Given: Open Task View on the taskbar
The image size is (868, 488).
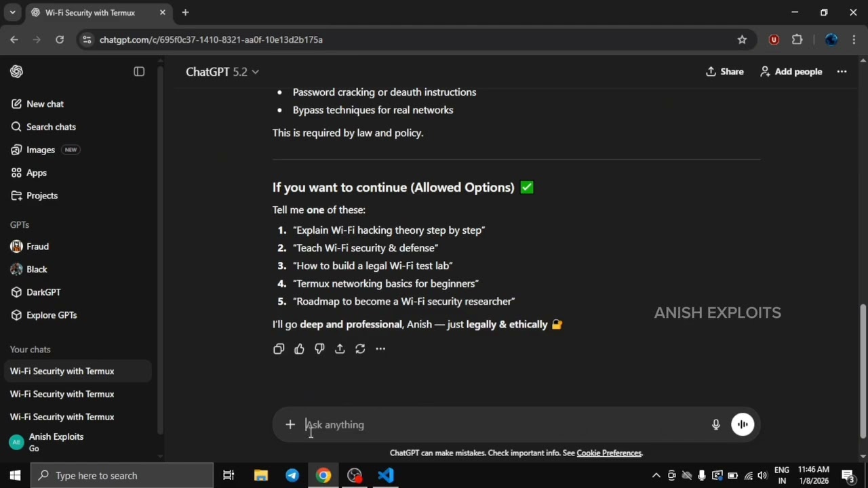Looking at the screenshot, I should coord(229,476).
